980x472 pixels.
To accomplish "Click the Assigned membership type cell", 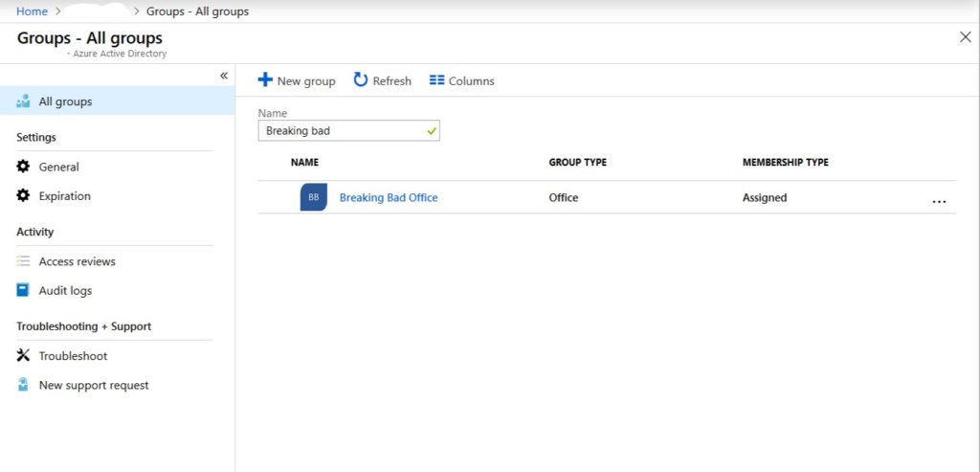I will point(765,197).
